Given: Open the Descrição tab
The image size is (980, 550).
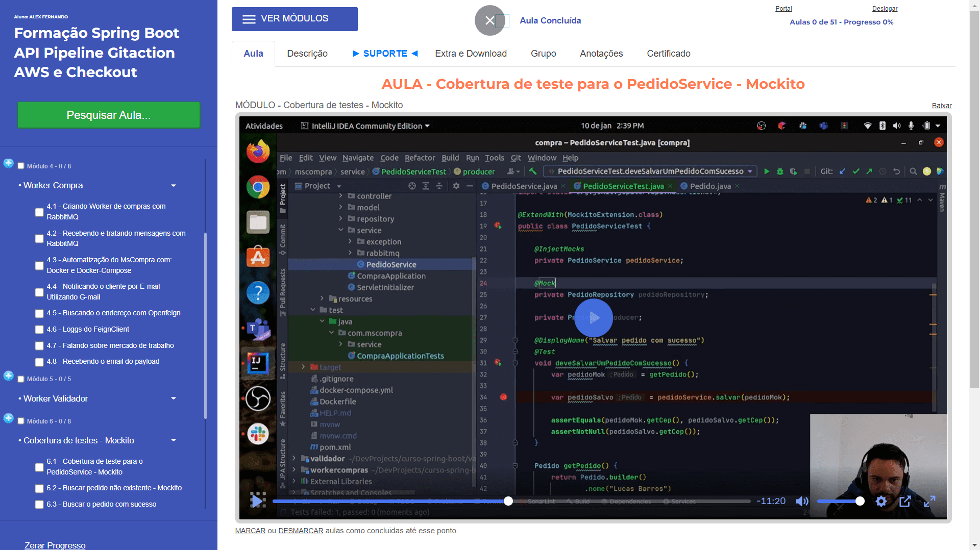Looking at the screenshot, I should tap(307, 54).
